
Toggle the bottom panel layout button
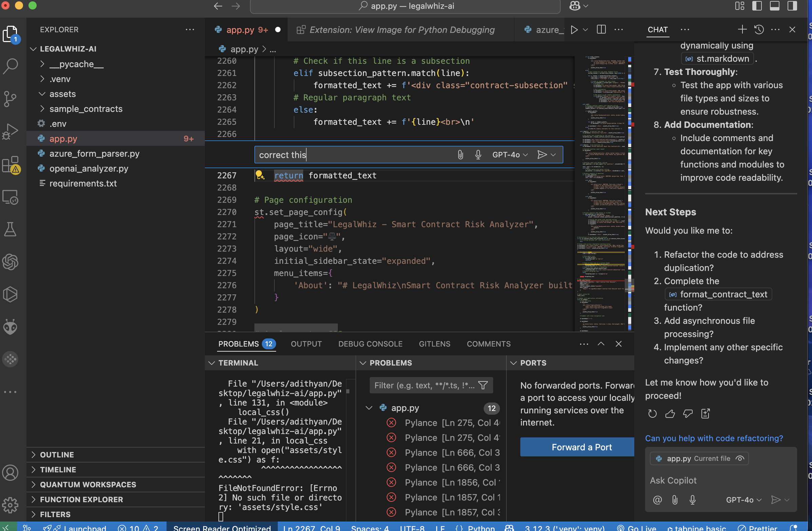pos(775,6)
